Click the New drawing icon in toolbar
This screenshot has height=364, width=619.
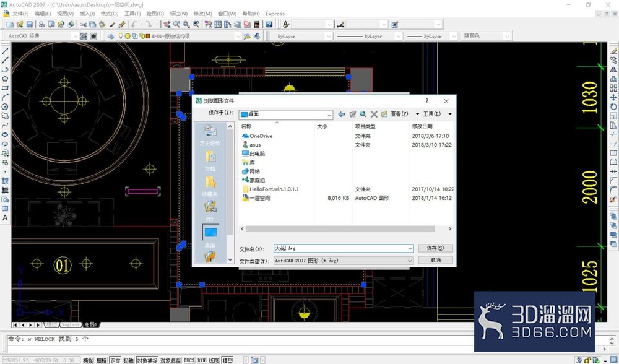point(11,25)
